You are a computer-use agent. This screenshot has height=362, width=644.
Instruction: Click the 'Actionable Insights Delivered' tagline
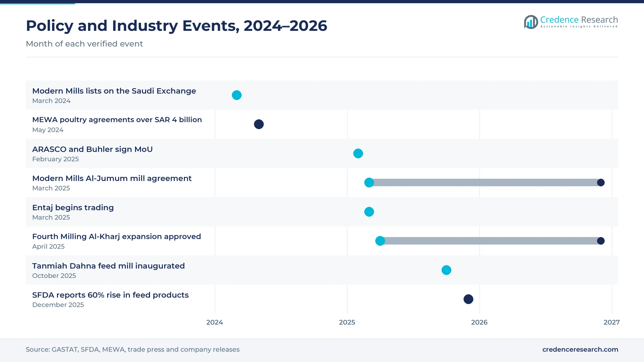click(579, 26)
